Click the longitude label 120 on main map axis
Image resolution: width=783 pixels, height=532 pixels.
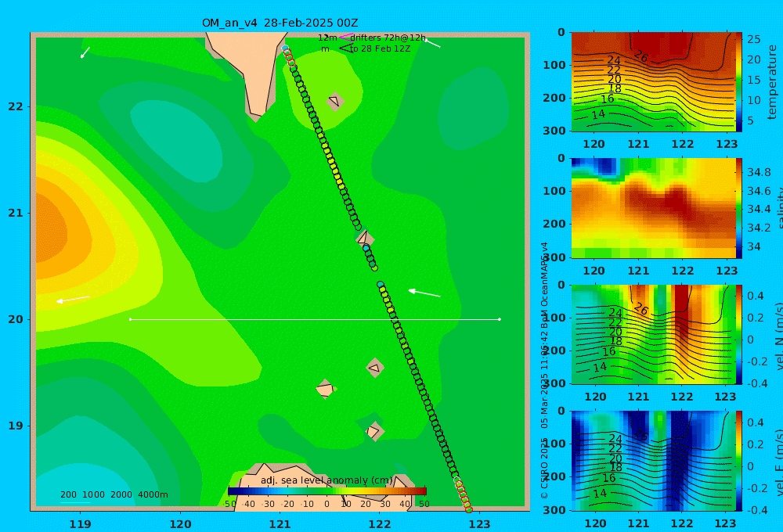point(180,524)
